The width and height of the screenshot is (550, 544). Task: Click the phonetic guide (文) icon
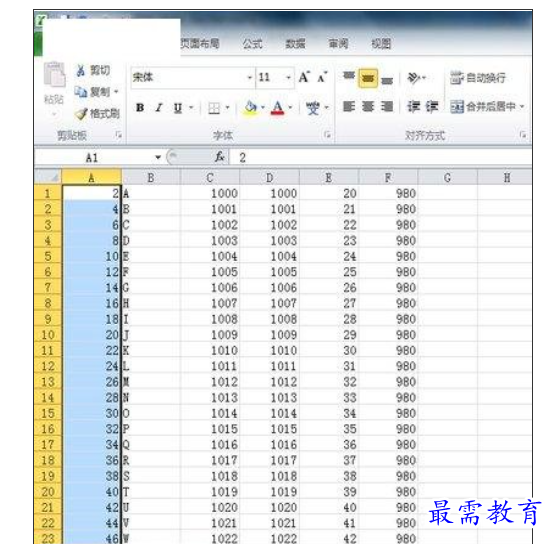[313, 108]
